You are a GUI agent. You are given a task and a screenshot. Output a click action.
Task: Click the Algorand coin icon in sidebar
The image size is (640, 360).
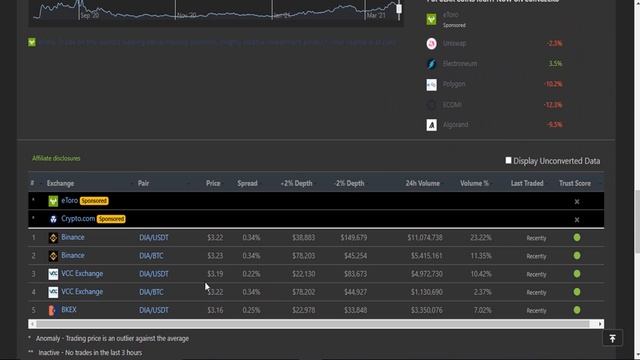point(431,125)
